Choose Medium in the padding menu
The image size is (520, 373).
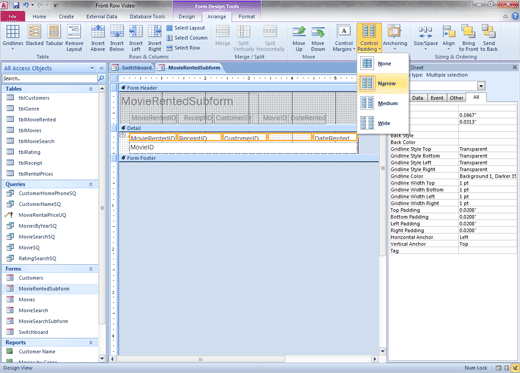[x=383, y=103]
